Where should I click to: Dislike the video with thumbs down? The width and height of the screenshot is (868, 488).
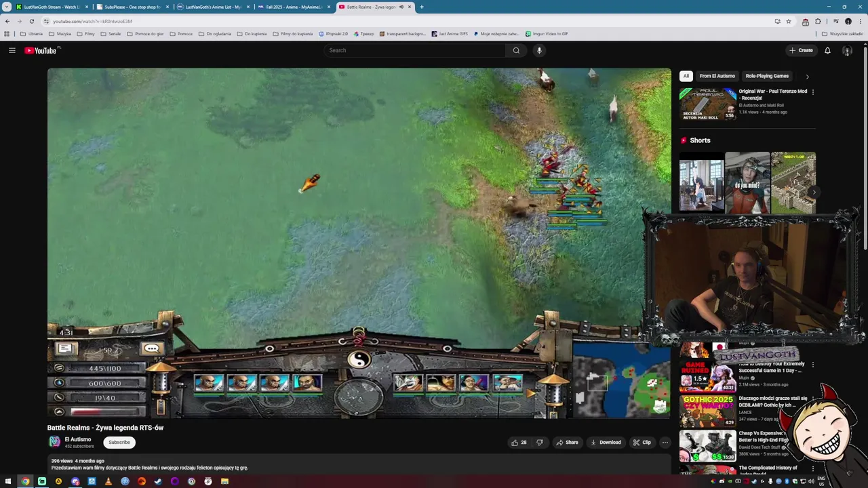click(540, 443)
